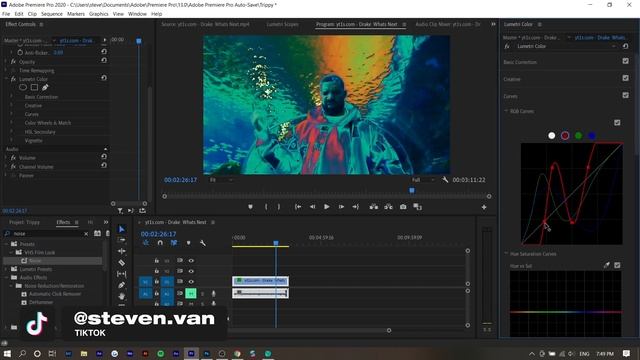The height and width of the screenshot is (360, 640).
Task: Unmute A1 track green M button
Action: click(x=191, y=293)
